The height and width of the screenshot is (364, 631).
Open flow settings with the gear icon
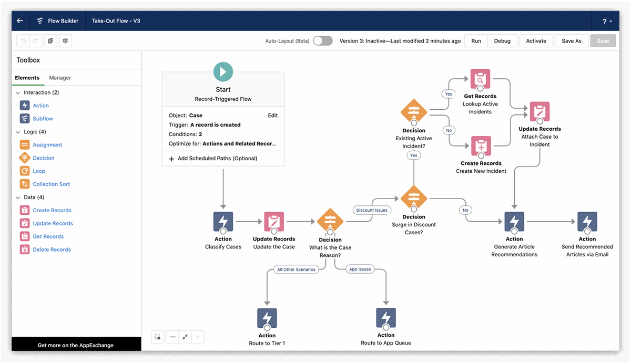tap(65, 40)
